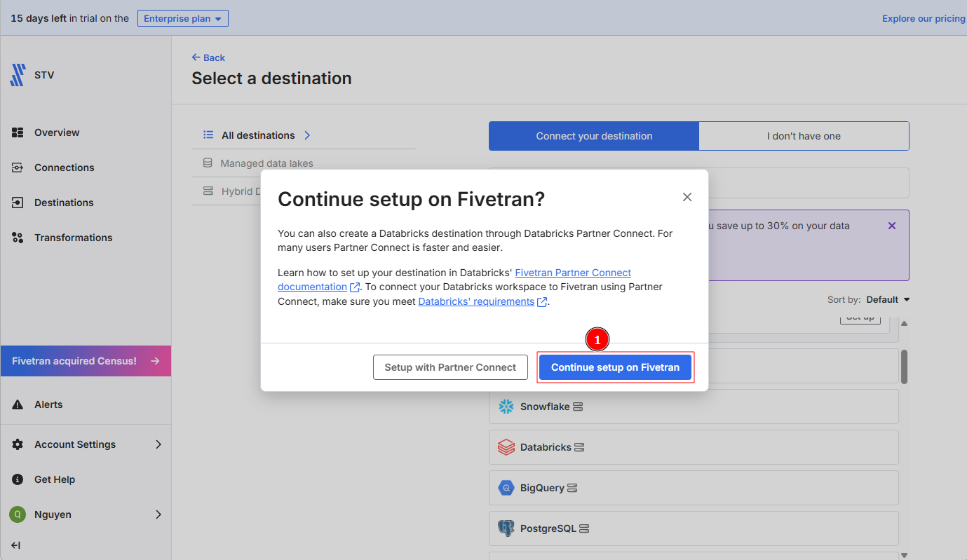Open Overview from the sidebar
This screenshot has width=967, height=560.
pyautogui.click(x=56, y=132)
